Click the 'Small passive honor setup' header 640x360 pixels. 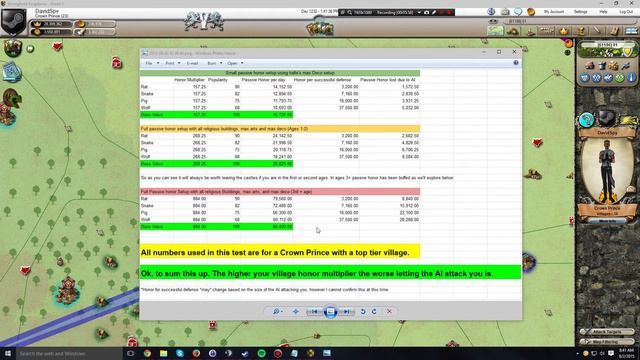pos(280,73)
